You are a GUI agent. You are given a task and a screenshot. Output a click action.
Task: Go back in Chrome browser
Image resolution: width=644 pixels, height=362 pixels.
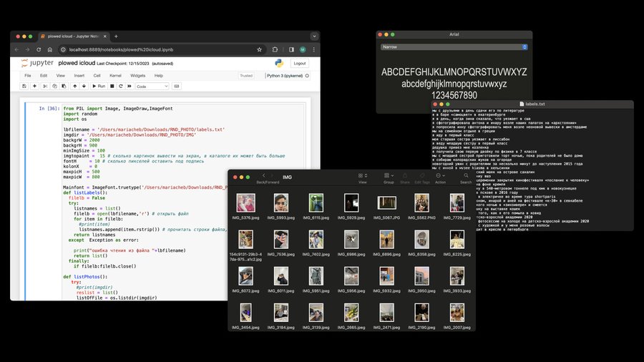(16, 49)
